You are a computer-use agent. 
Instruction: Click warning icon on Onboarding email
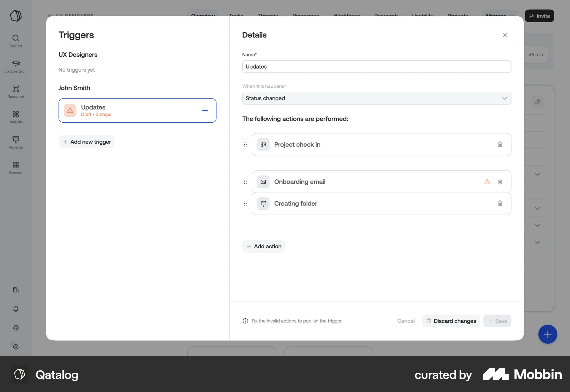coord(487,182)
